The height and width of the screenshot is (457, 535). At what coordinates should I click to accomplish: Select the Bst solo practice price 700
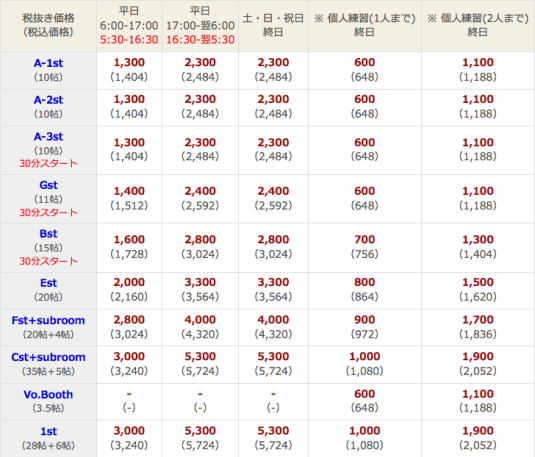(x=365, y=240)
